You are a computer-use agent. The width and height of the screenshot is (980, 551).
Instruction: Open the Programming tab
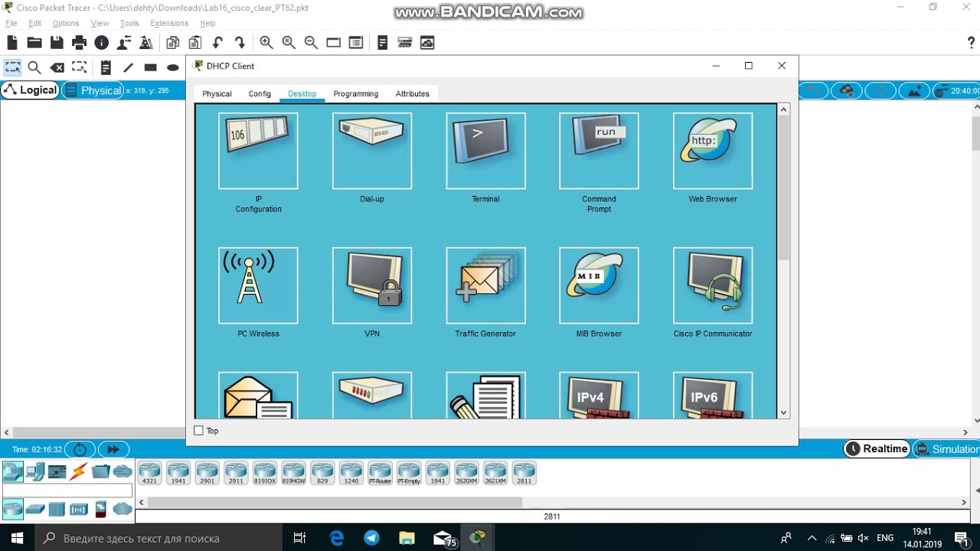tap(356, 93)
